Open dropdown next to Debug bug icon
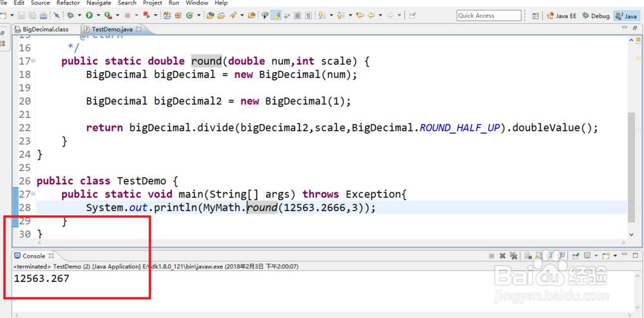The width and height of the screenshot is (644, 318). [x=79, y=15]
